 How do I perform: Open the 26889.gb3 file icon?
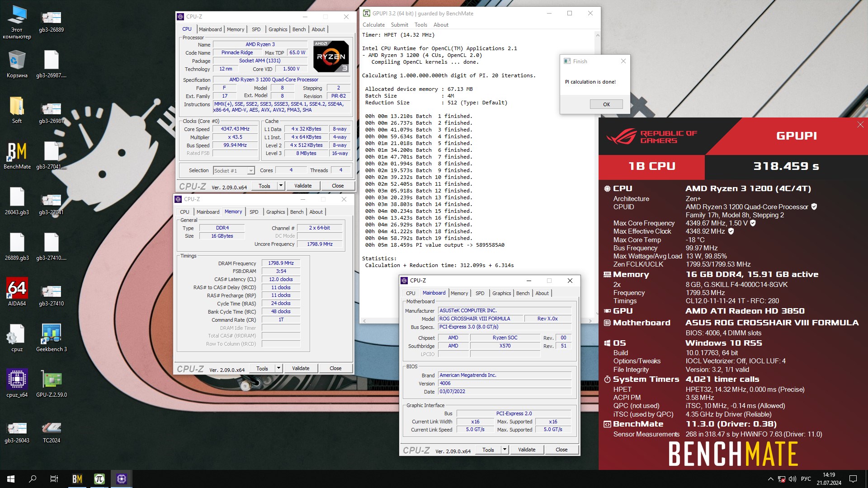(17, 247)
